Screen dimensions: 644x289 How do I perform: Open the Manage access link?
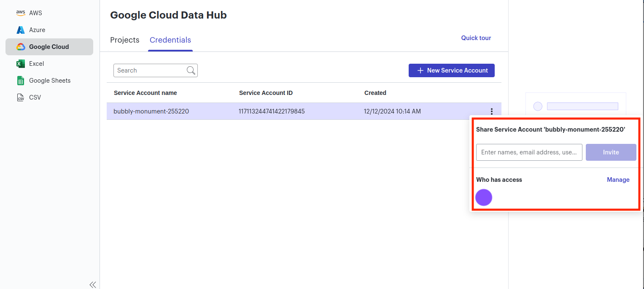[618, 180]
